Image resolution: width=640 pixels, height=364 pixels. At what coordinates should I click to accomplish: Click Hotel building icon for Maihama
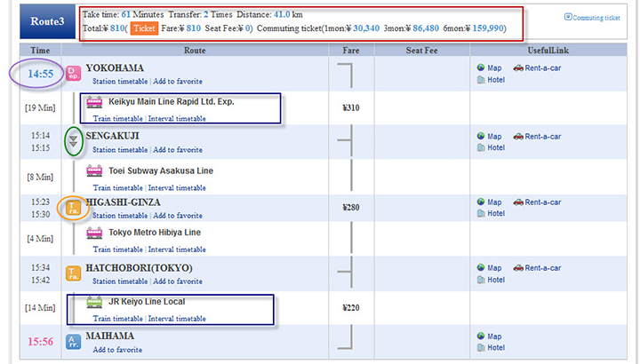click(481, 348)
